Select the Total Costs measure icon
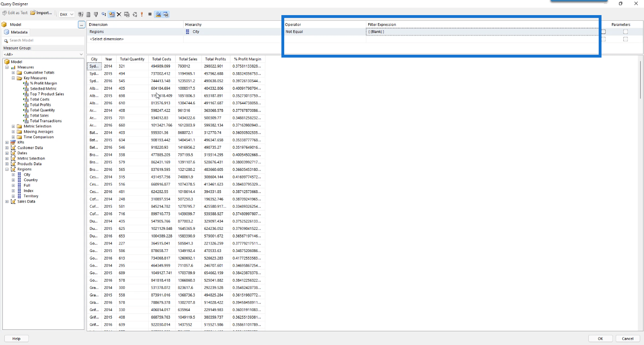This screenshot has width=644, height=345. click(x=26, y=99)
